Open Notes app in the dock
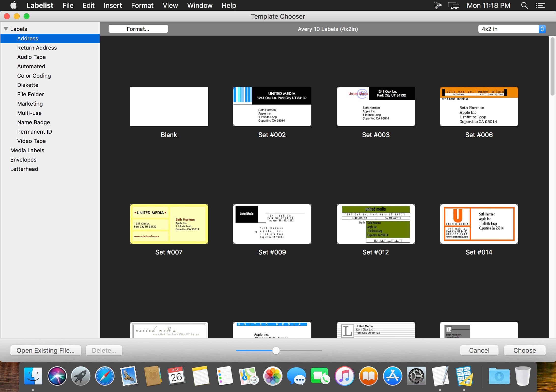 coord(200,376)
